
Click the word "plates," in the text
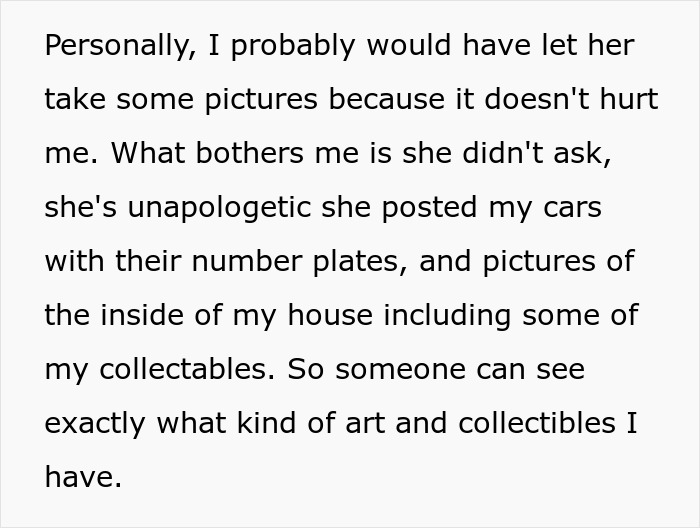371,263
